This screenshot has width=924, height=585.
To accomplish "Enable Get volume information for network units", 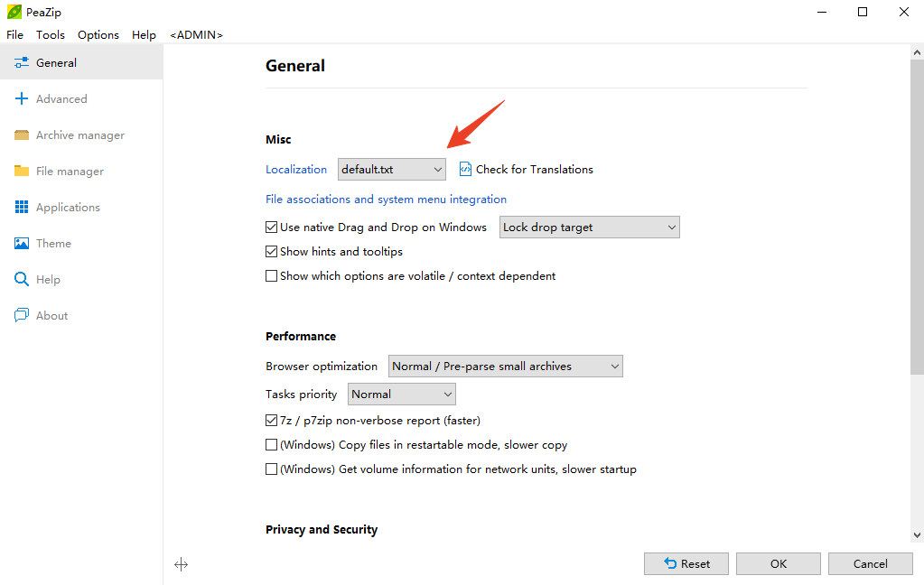I will [271, 469].
